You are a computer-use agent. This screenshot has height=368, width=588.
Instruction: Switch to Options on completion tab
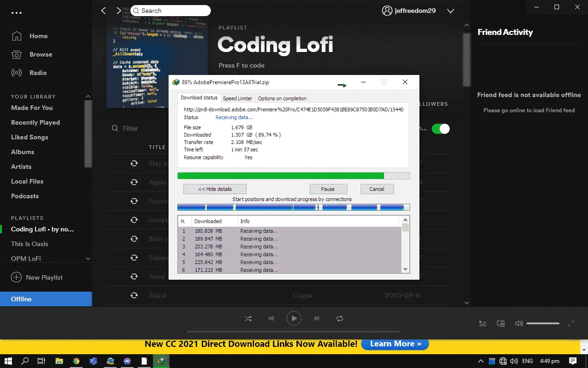pos(282,98)
